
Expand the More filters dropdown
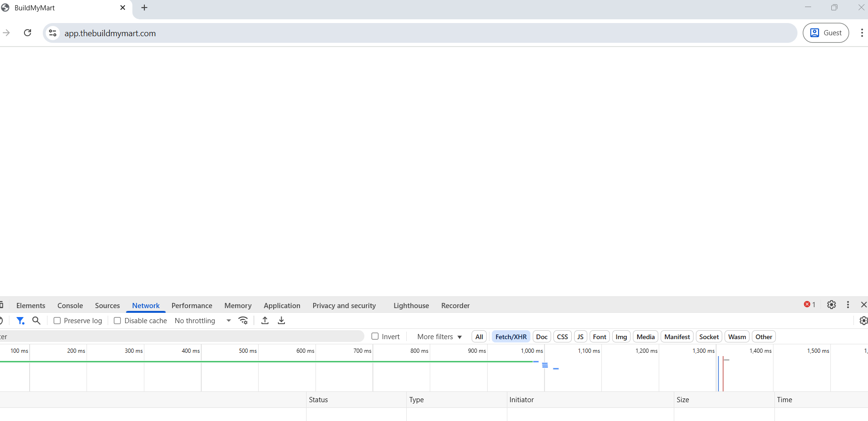pos(439,337)
